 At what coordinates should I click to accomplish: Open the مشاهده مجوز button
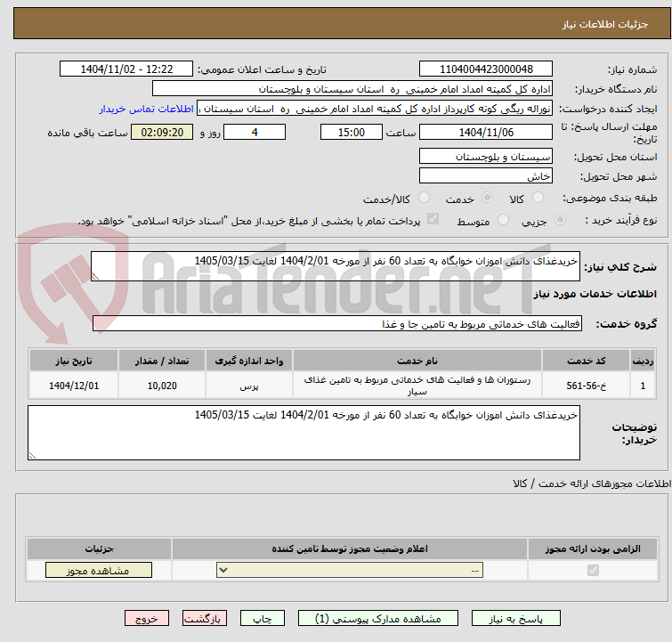(x=99, y=571)
